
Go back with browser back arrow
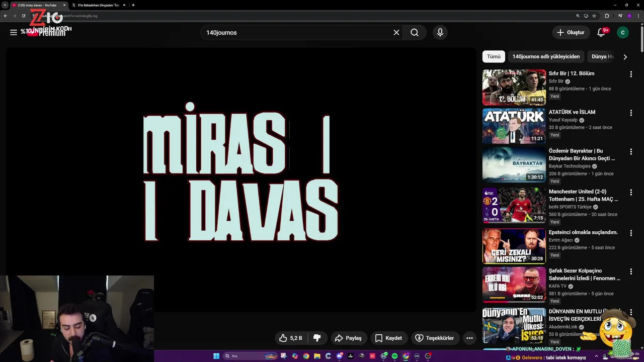click(6, 16)
